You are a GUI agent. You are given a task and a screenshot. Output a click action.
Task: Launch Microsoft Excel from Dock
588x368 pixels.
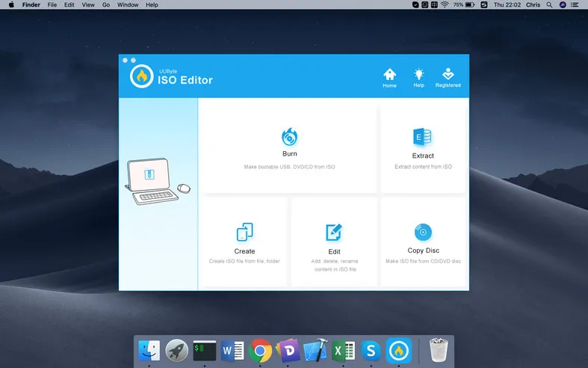(x=343, y=351)
